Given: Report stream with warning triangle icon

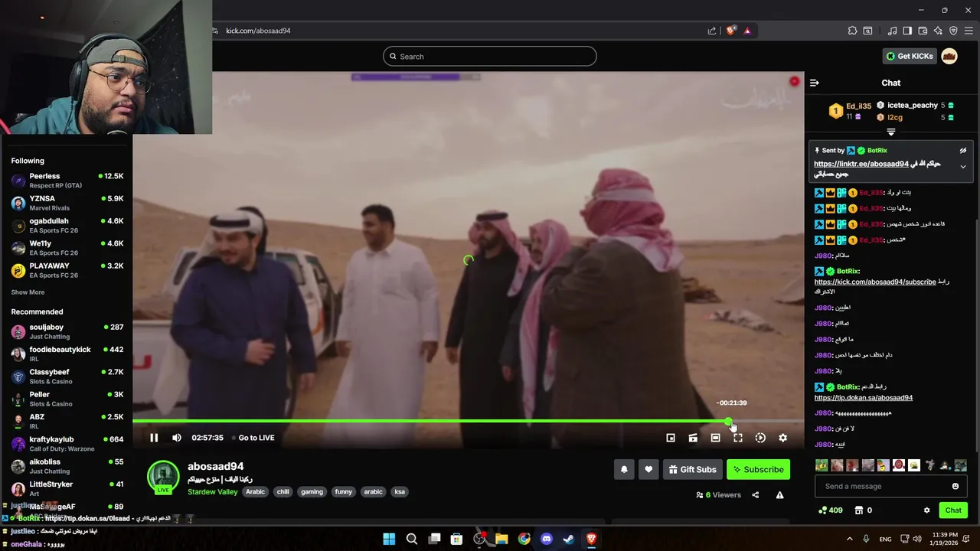Looking at the screenshot, I should 779,495.
